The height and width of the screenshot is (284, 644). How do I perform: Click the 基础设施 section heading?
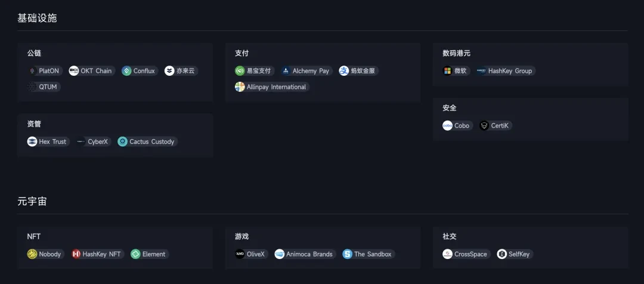[x=37, y=18]
